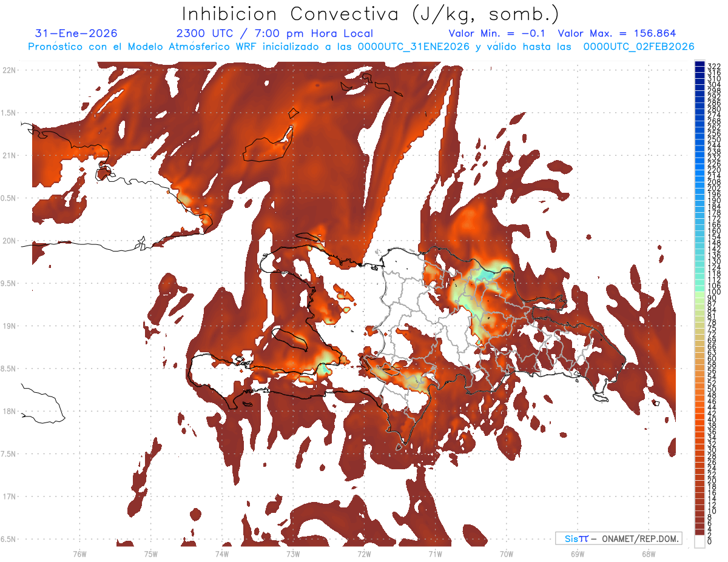Click the "17N" latitude label

[x=9, y=497]
